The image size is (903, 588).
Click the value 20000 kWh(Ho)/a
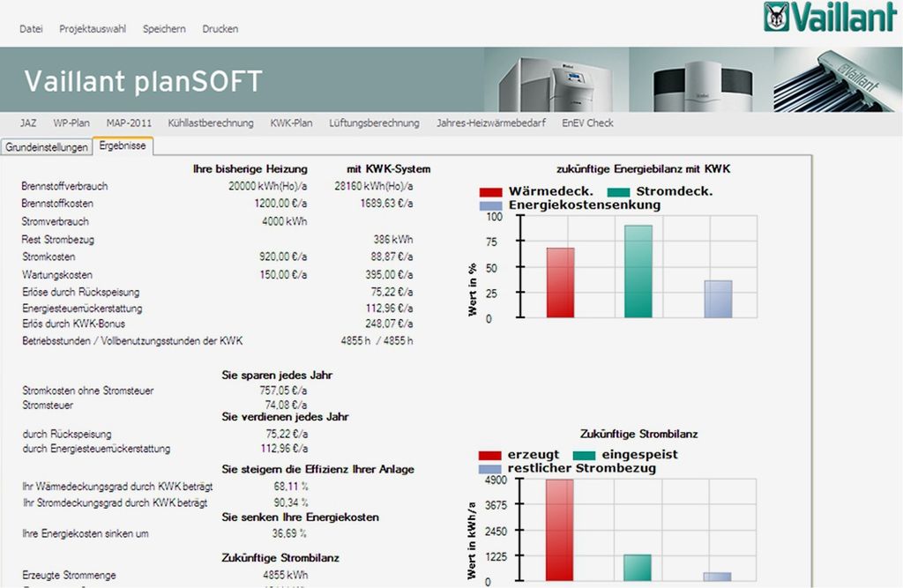(x=268, y=187)
